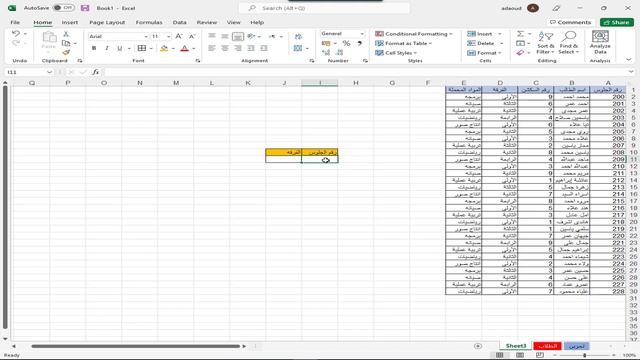
Task: Click the Clear eraser icon
Action: [x=520, y=53]
